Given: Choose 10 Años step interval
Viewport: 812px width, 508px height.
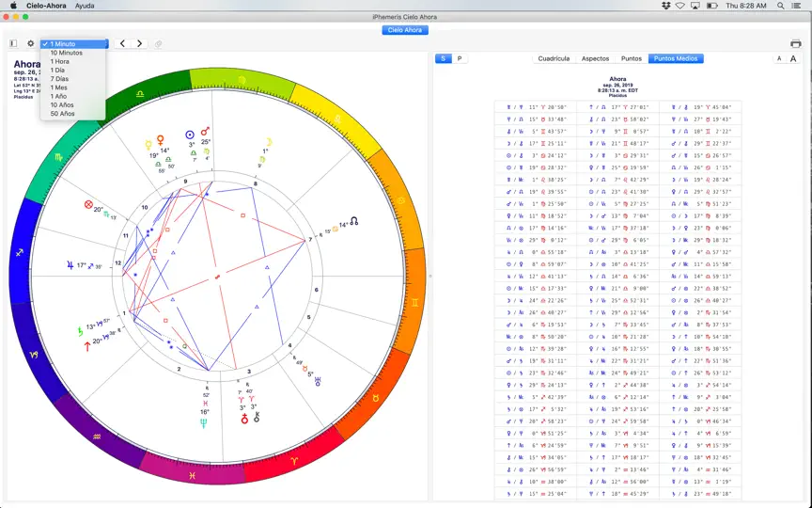Looking at the screenshot, I should pyautogui.click(x=73, y=104).
